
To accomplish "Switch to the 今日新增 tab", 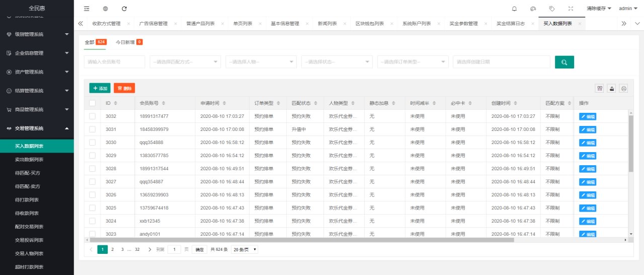I will tap(129, 42).
